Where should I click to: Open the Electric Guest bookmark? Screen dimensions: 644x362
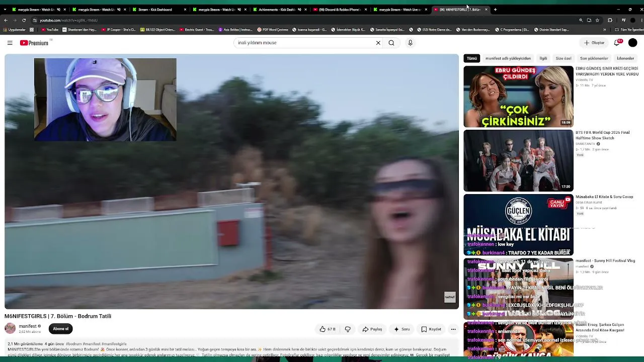click(x=197, y=30)
